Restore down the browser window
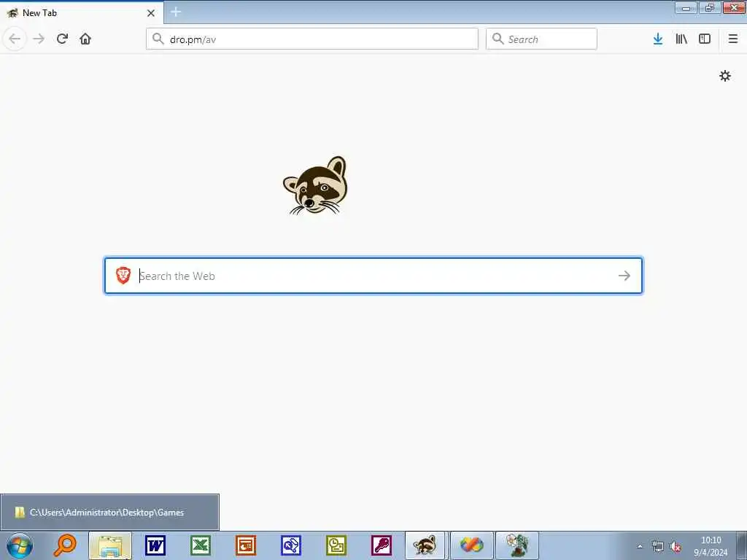 coord(710,7)
